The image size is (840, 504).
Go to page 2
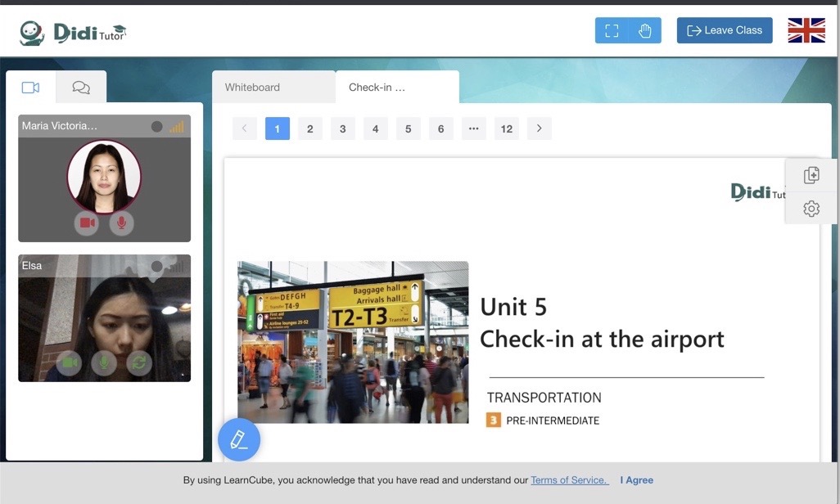[x=309, y=128]
